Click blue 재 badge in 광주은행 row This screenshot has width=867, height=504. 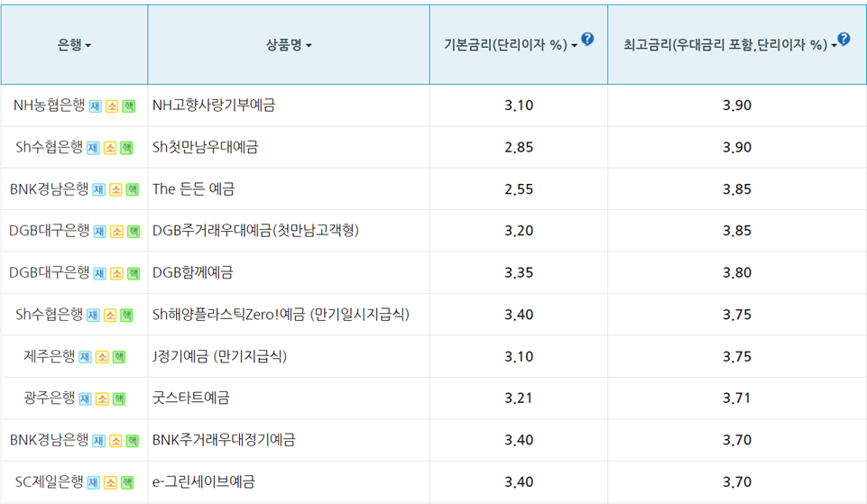coord(85,399)
